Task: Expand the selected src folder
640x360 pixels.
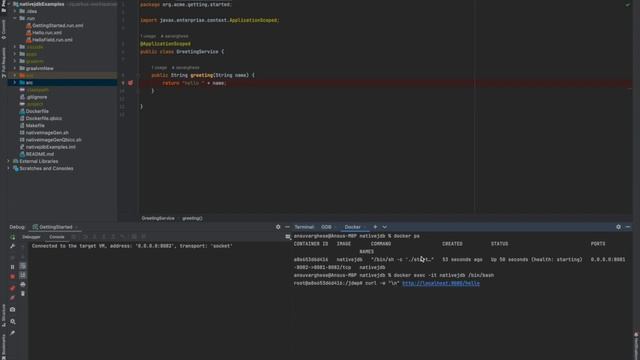Action: (15, 83)
